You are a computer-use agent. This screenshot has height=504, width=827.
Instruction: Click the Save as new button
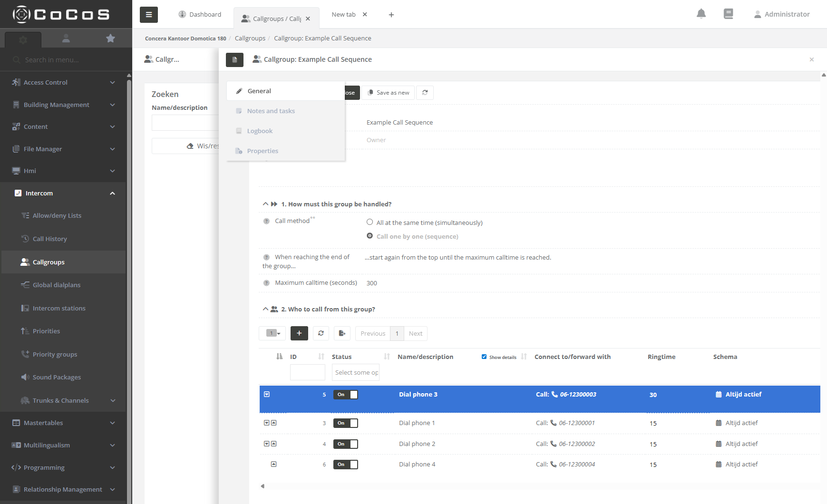388,93
